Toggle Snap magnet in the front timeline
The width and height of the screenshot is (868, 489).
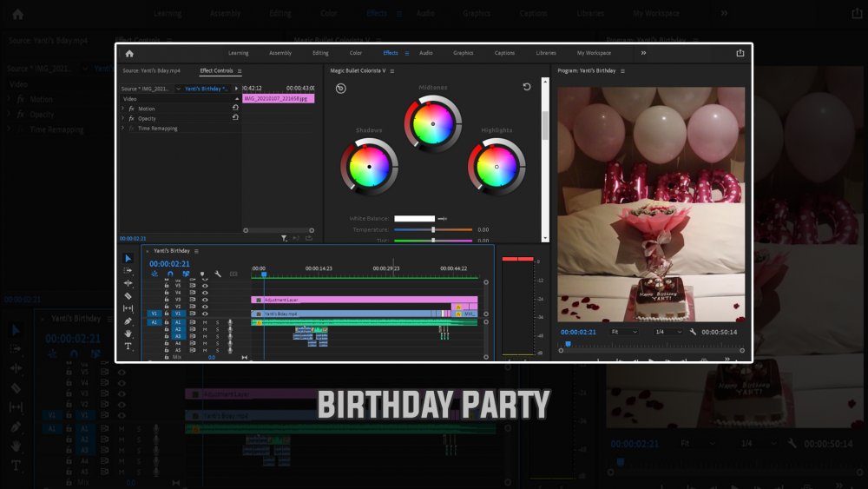click(x=170, y=274)
